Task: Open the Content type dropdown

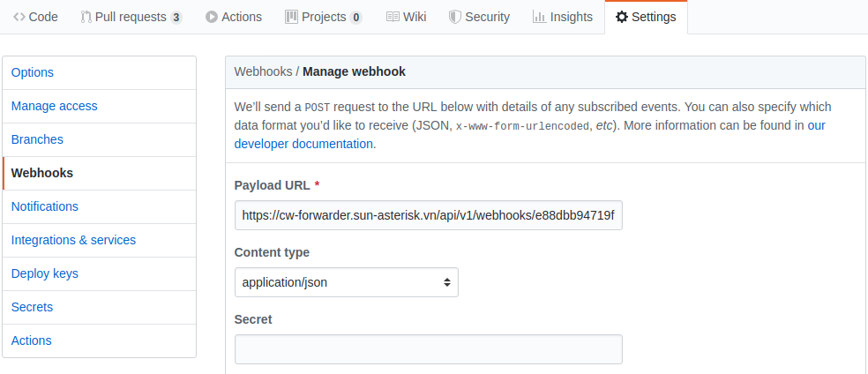Action: pyautogui.click(x=346, y=282)
